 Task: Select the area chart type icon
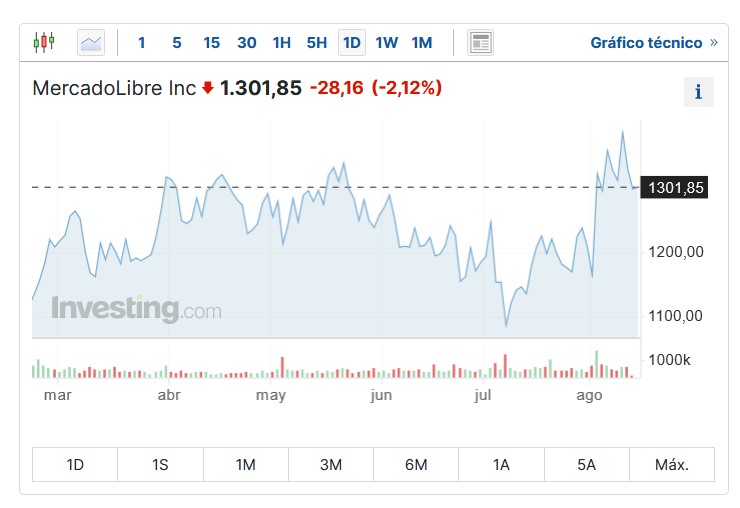tap(91, 43)
